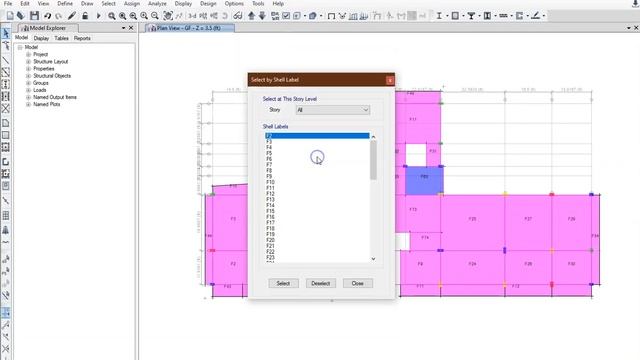Expand the Named Output Items node

pos(28,97)
